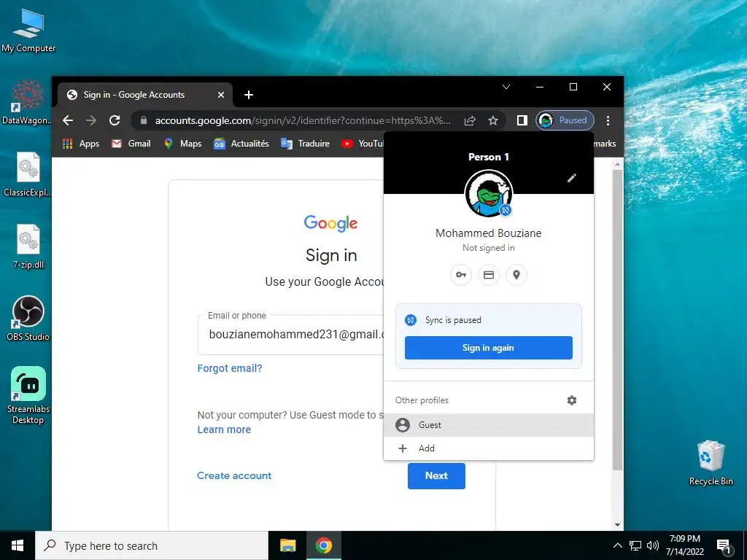Select the ClassicExpl desktop file
Screen dimensions: 747x560
27,174
